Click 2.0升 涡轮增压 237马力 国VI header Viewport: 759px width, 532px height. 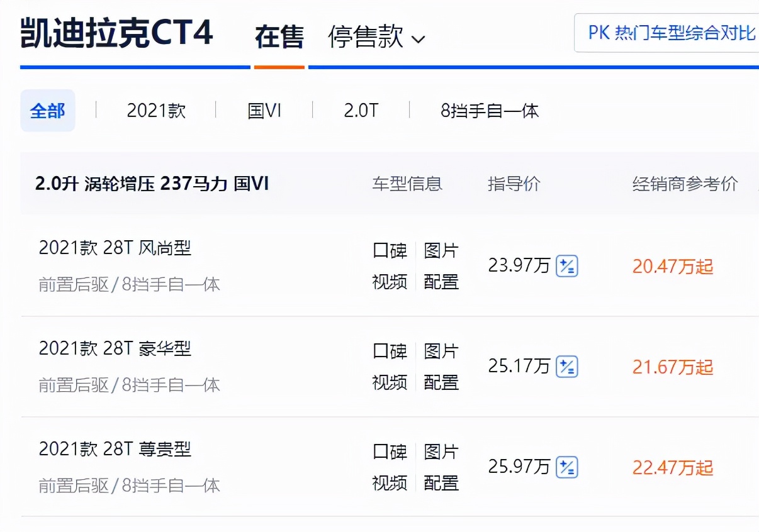tap(152, 184)
